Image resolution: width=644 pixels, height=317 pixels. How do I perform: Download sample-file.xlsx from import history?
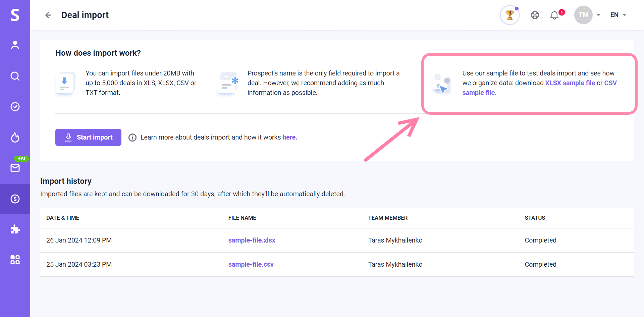point(252,240)
